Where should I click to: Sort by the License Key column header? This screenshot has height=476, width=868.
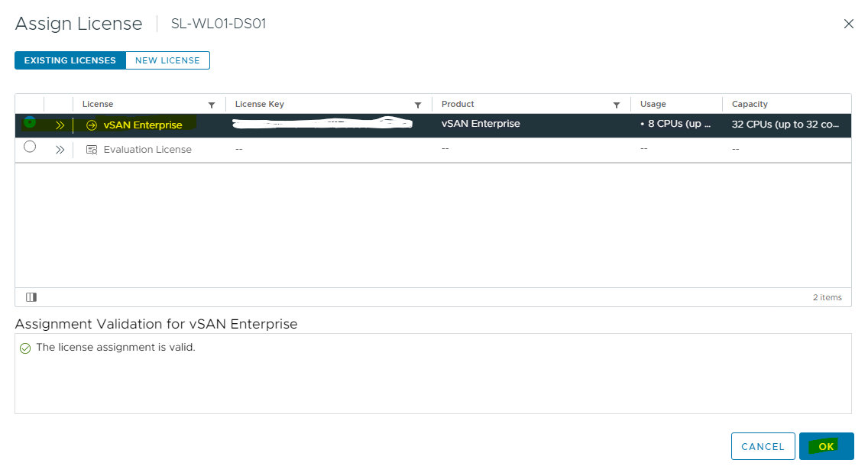click(x=260, y=104)
